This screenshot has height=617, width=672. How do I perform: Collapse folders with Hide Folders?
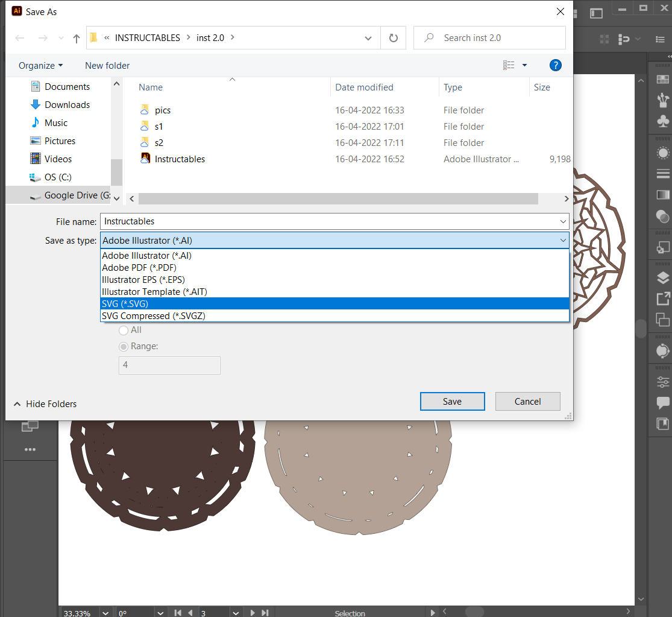(45, 404)
